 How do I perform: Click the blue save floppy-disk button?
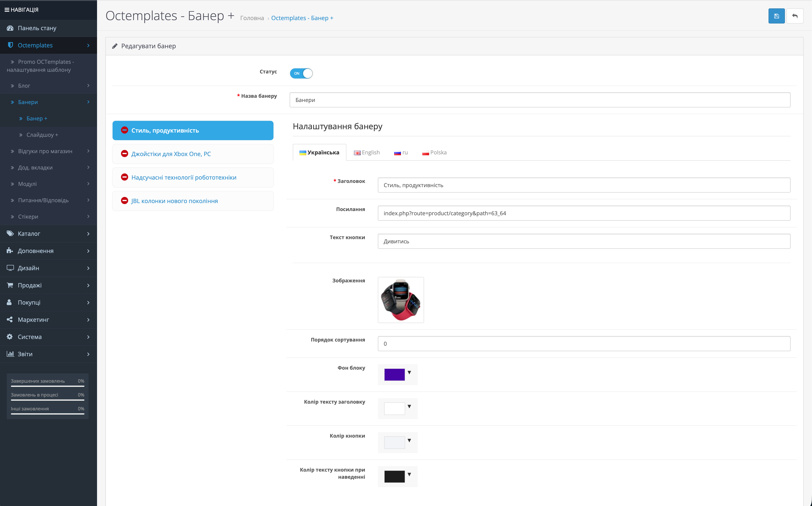pyautogui.click(x=776, y=16)
